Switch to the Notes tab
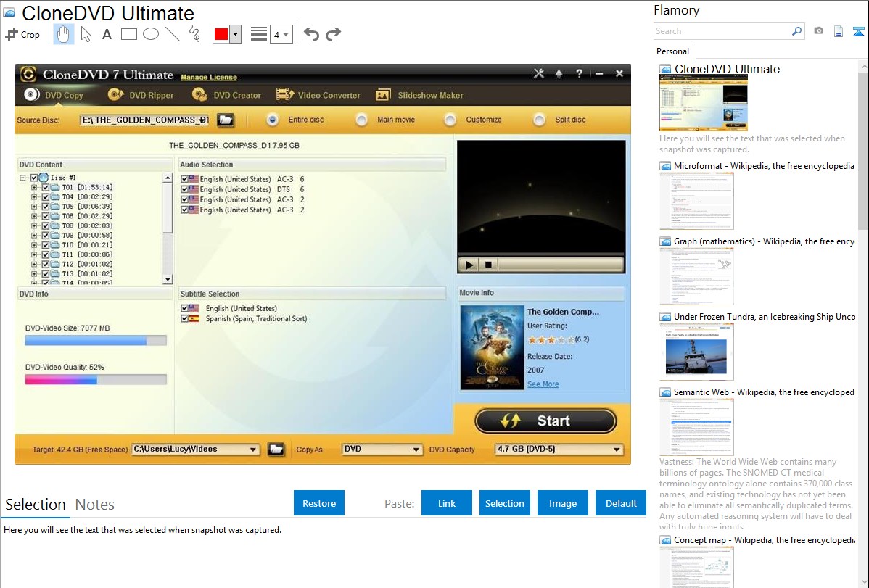This screenshot has height=588, width=869. click(95, 505)
